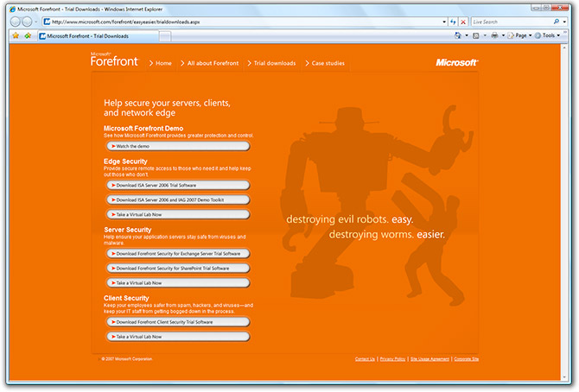
Task: Click the browser Forward arrow button
Action: [28, 22]
